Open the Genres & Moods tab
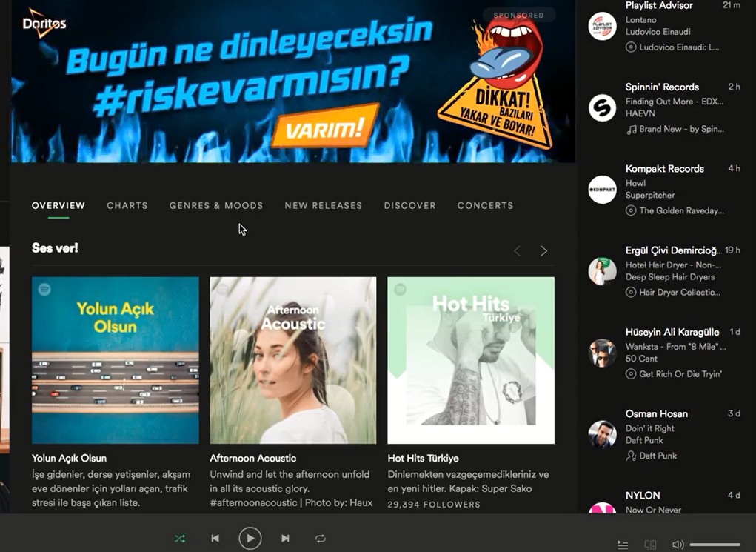 click(x=216, y=205)
